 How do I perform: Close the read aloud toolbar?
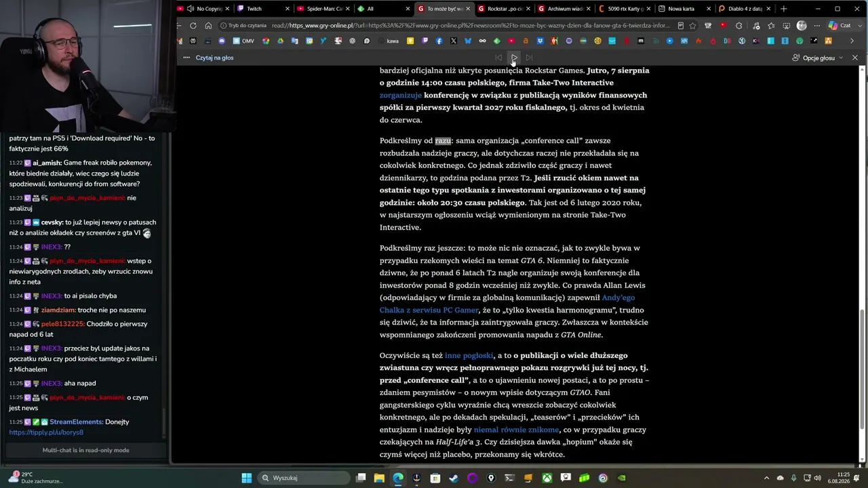click(x=855, y=58)
